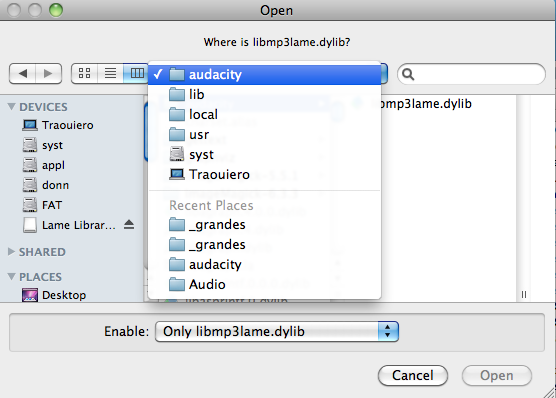The width and height of the screenshot is (556, 398).
Task: Open audacity under Recent Places
Action: [x=265, y=264]
